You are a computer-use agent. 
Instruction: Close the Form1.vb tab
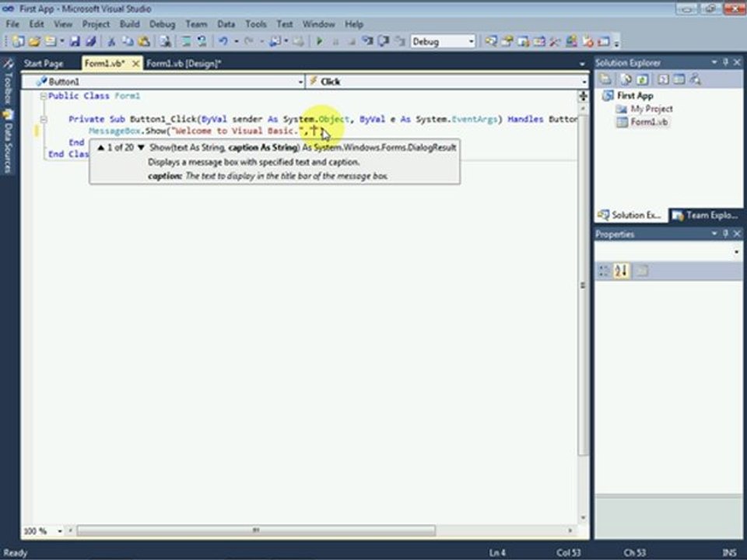(135, 63)
